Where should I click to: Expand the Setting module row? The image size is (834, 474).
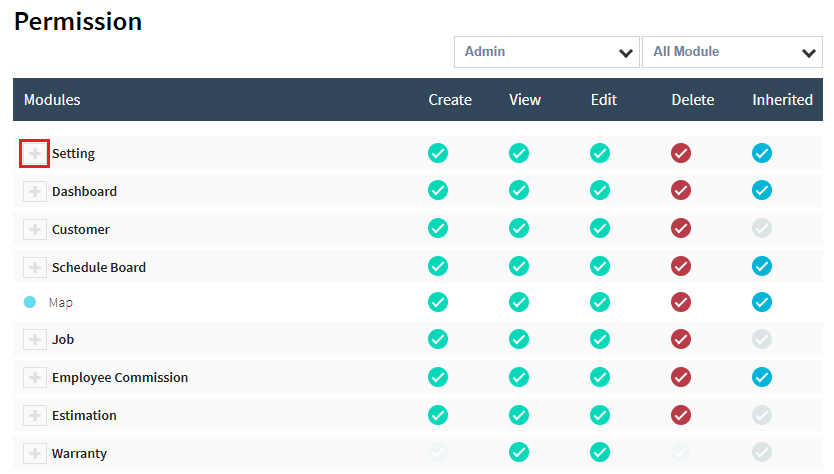[x=35, y=154]
